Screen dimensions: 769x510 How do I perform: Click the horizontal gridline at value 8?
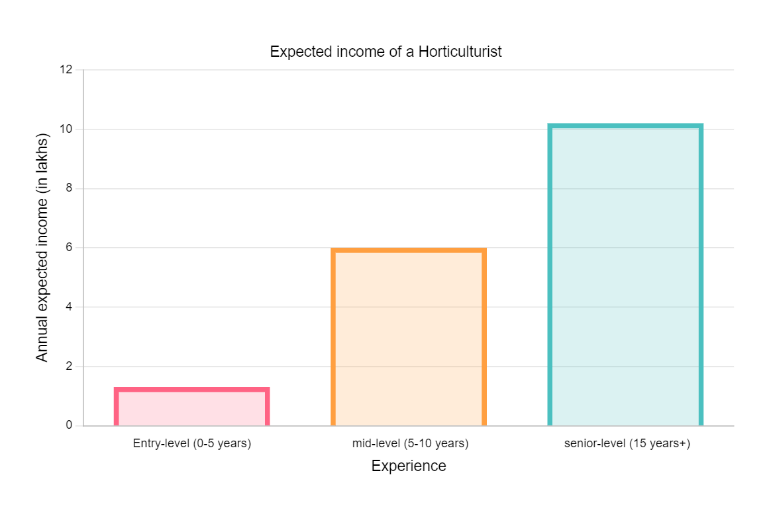click(300, 189)
